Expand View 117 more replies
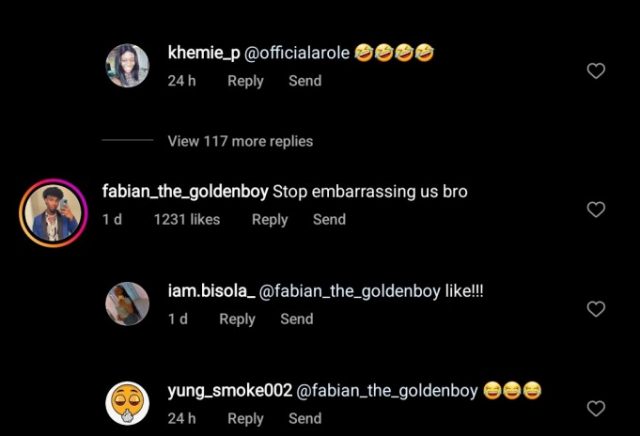The height and width of the screenshot is (436, 640). [x=240, y=141]
